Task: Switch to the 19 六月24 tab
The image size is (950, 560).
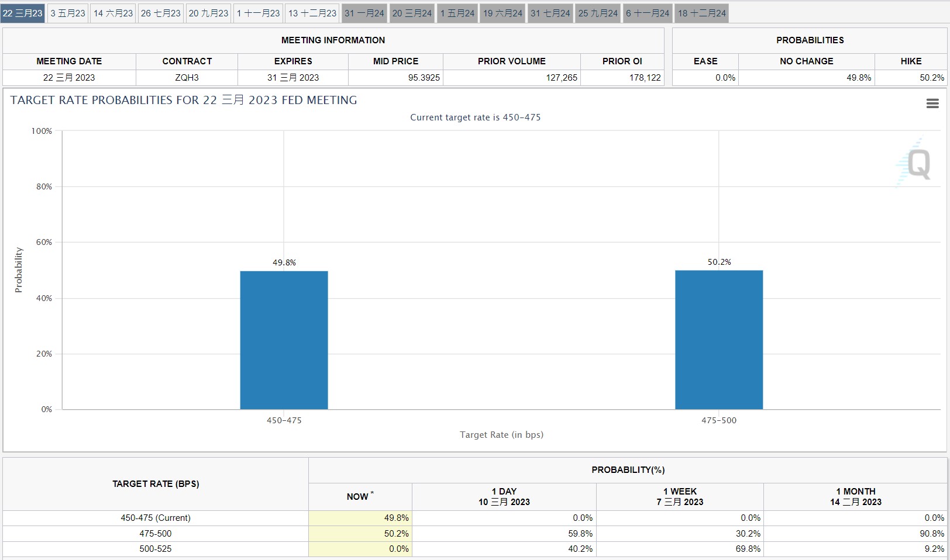Action: pyautogui.click(x=502, y=13)
